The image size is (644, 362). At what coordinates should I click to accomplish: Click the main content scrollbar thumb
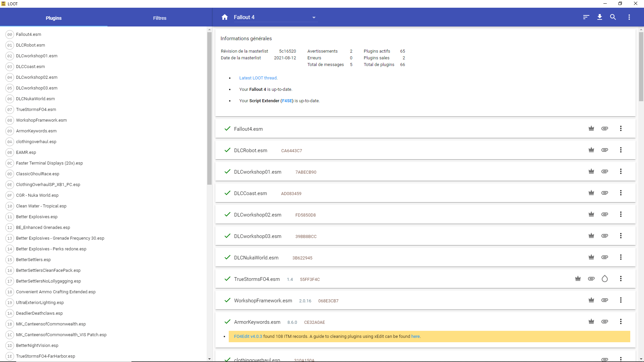pyautogui.click(x=641, y=66)
